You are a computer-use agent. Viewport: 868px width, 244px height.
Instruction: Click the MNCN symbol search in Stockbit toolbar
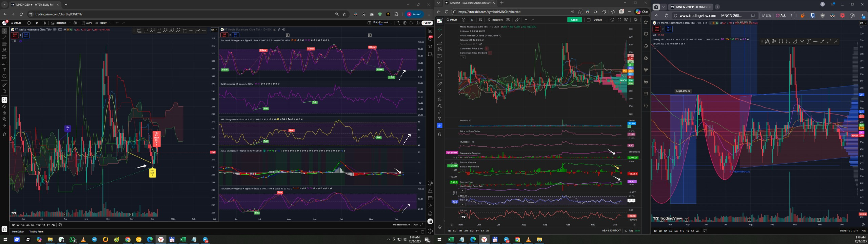click(452, 20)
